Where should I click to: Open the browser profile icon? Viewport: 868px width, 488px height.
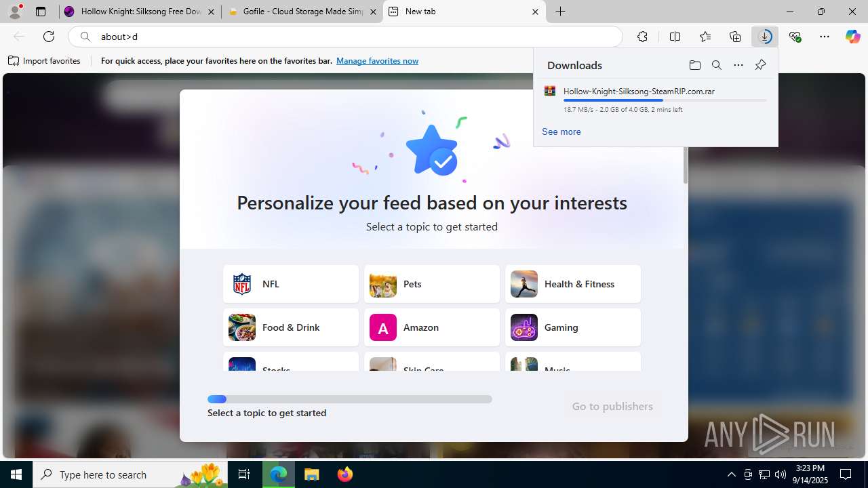(x=15, y=12)
